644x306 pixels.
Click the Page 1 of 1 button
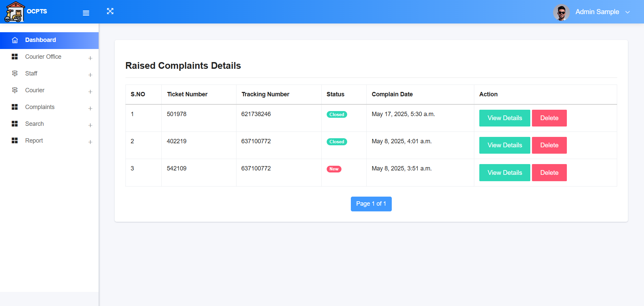(x=371, y=204)
